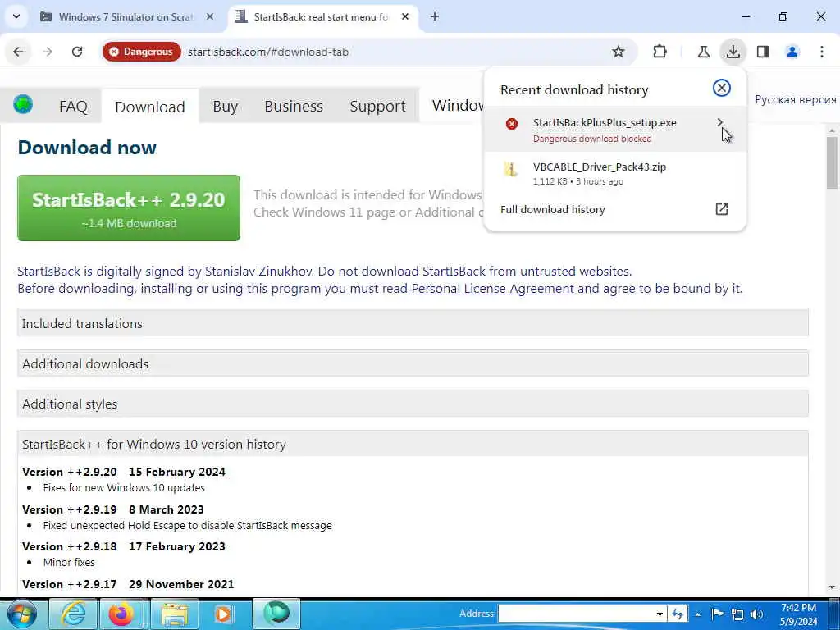
Task: Expand Included translations section
Action: pyautogui.click(x=413, y=323)
